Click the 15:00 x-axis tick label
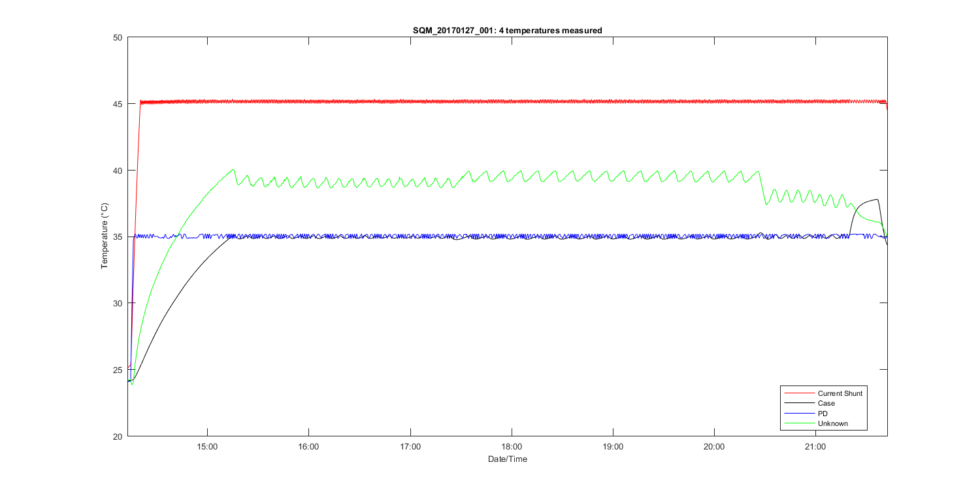980x490 pixels. tap(207, 446)
